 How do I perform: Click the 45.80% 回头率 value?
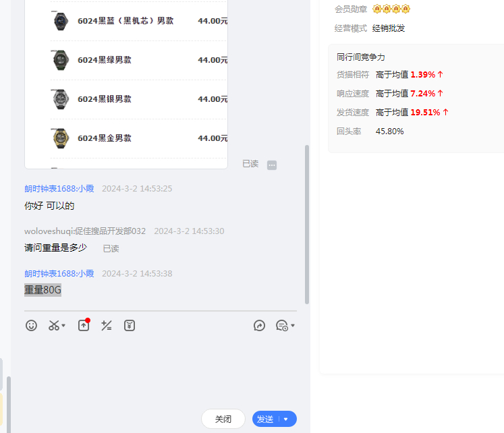[x=389, y=132]
